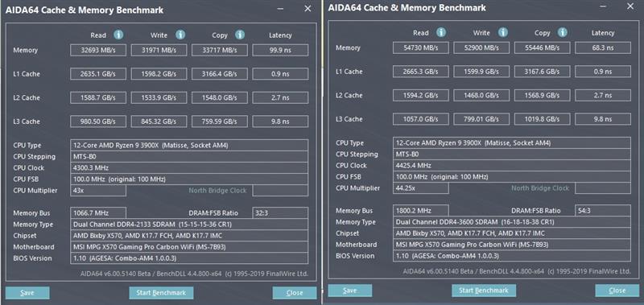The width and height of the screenshot is (644, 305).
Task: Close right window via title bar X
Action: (x=630, y=6)
